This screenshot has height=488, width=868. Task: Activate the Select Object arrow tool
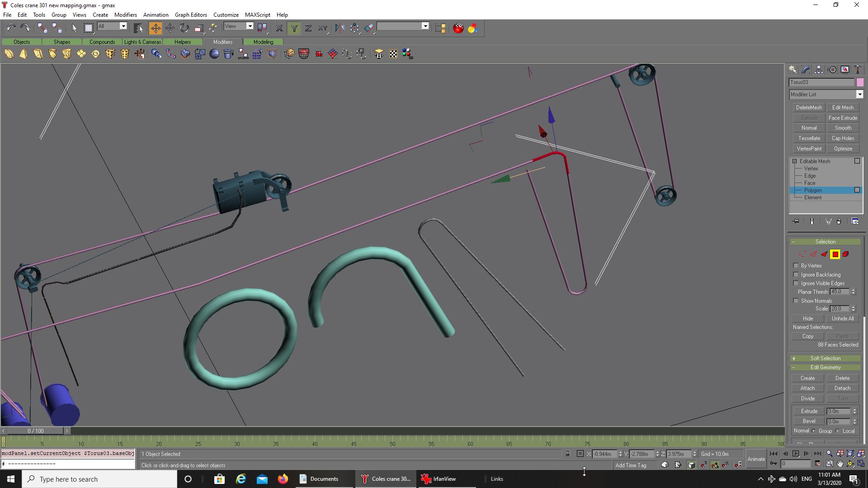pyautogui.click(x=74, y=28)
